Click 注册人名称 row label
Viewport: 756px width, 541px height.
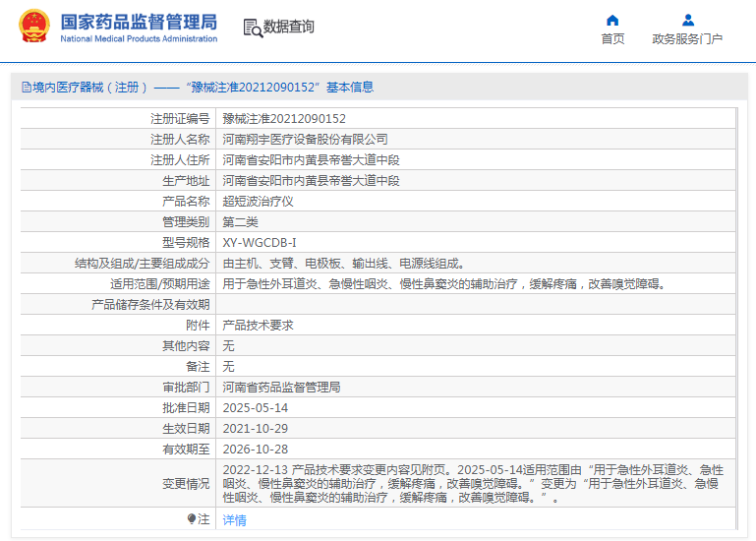pos(180,140)
